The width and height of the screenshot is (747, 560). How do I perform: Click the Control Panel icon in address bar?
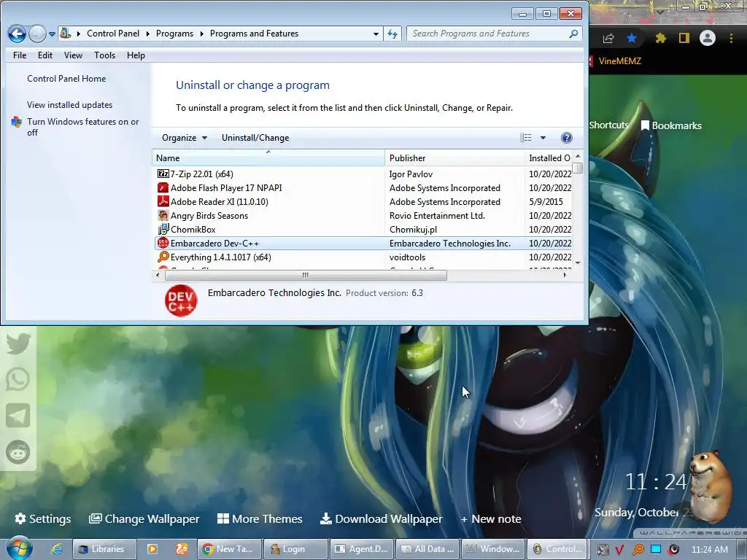(66, 34)
